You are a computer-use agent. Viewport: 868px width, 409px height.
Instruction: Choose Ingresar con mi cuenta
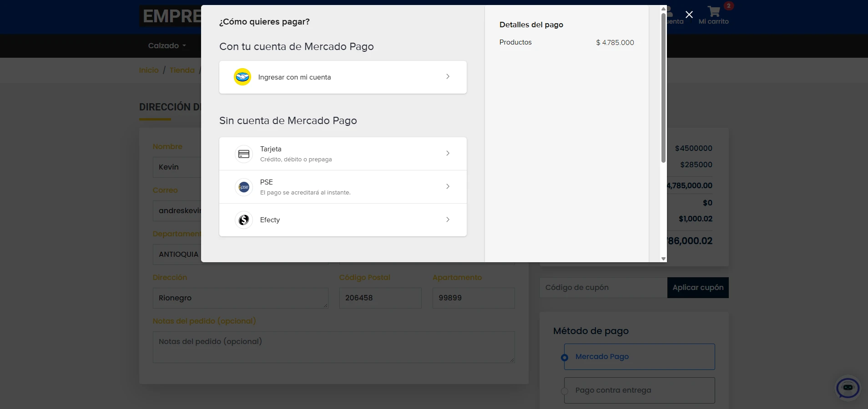point(343,77)
